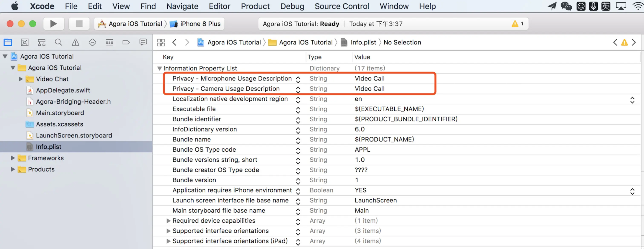Open the Report navigator speech-bubble icon
Image resolution: width=644 pixels, height=249 pixels.
point(143,42)
